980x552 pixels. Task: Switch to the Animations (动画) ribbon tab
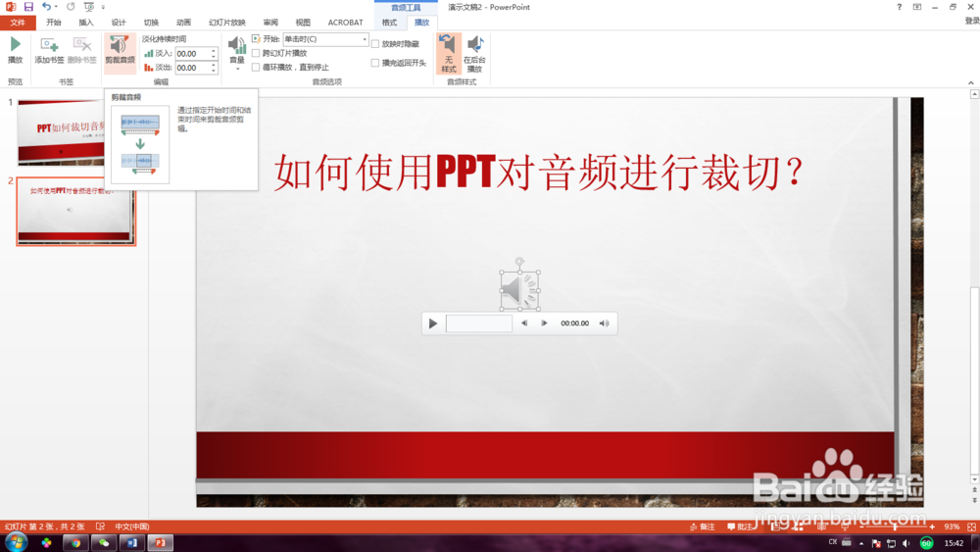tap(184, 23)
